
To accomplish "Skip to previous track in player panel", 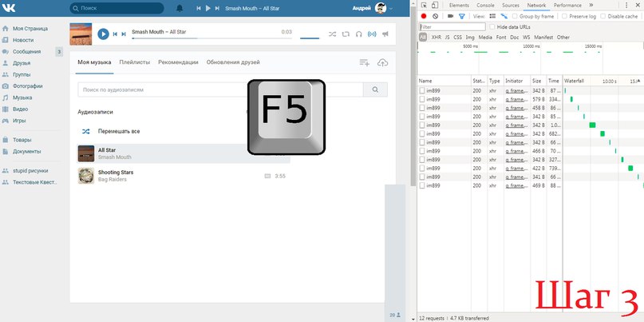I will [x=116, y=34].
